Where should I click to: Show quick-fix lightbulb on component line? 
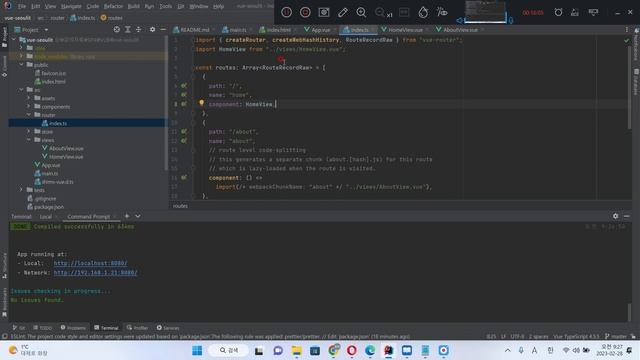click(201, 103)
